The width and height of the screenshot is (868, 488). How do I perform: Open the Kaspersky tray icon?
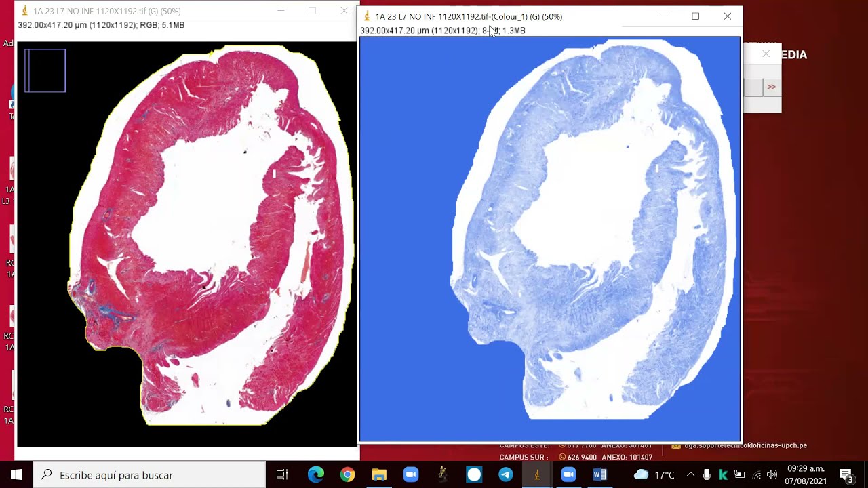coord(723,475)
